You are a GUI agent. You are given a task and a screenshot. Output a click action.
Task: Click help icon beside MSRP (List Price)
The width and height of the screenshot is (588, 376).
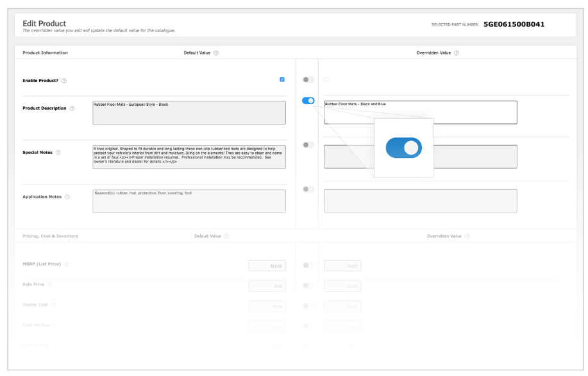(x=67, y=265)
